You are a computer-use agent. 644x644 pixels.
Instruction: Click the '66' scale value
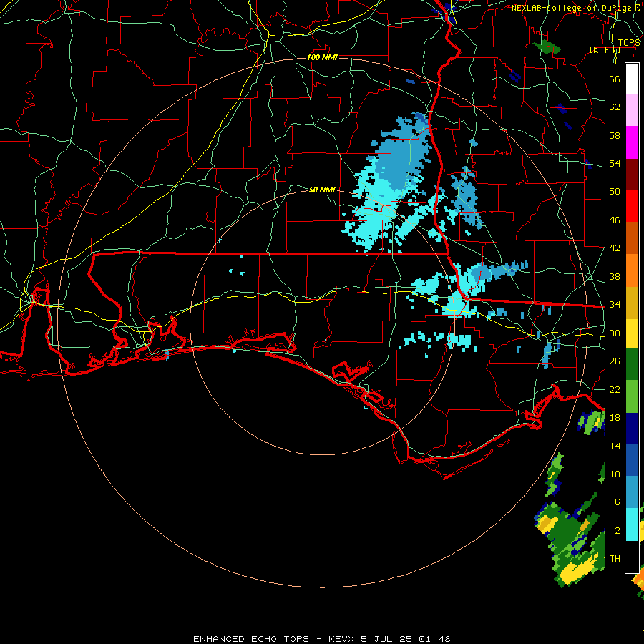tap(615, 79)
